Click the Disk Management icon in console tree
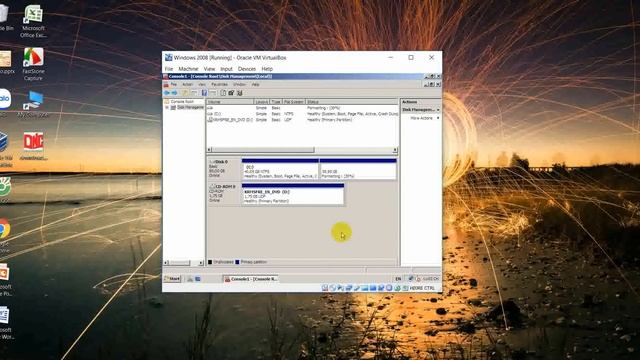This screenshot has width=640, height=360. [x=173, y=107]
